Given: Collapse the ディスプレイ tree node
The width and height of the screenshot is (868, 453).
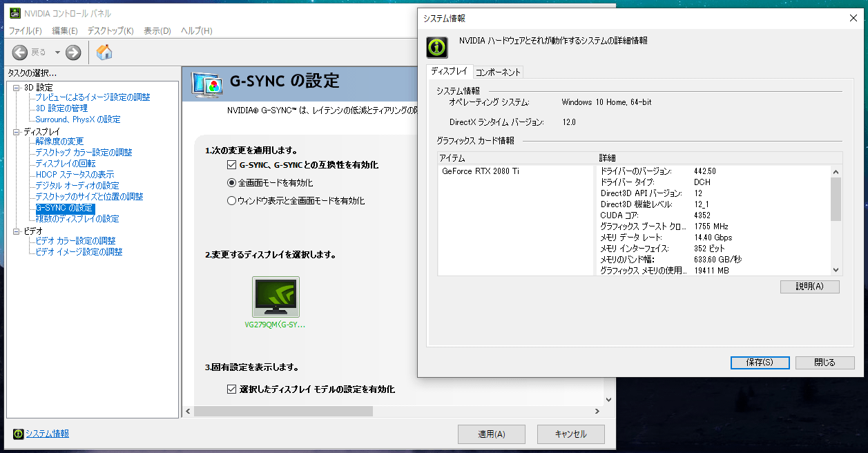Looking at the screenshot, I should 17,132.
